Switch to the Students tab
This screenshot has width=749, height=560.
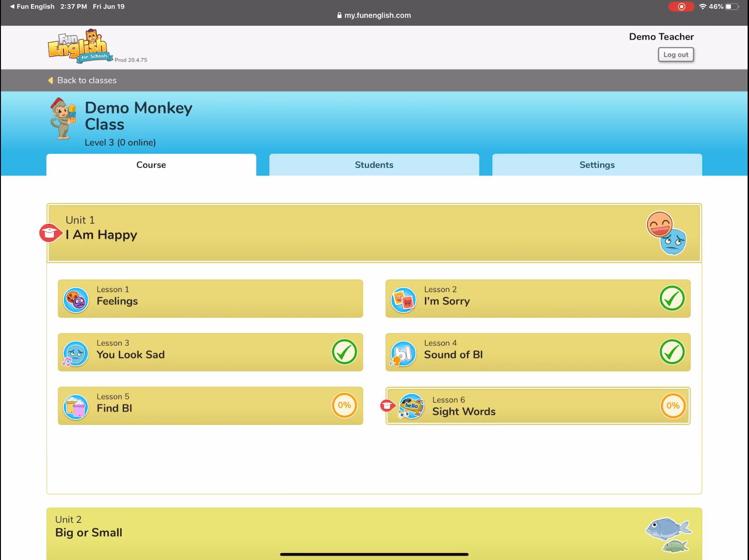(374, 165)
